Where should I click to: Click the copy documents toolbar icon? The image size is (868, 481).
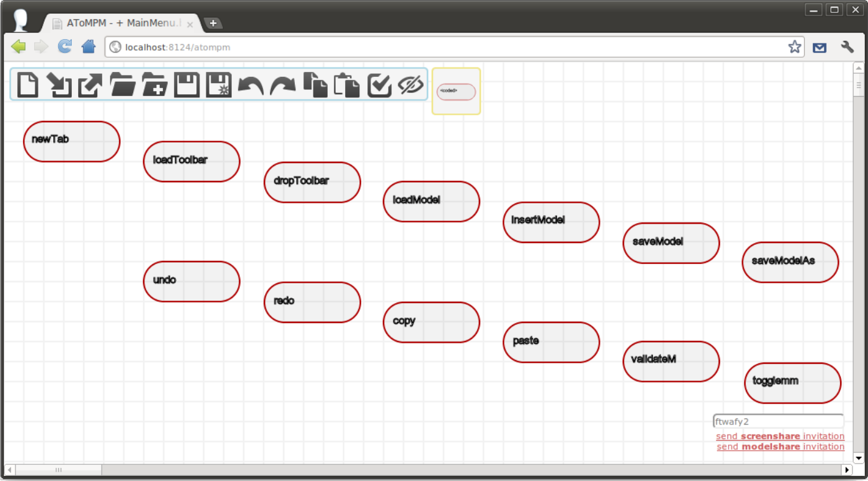pyautogui.click(x=315, y=85)
